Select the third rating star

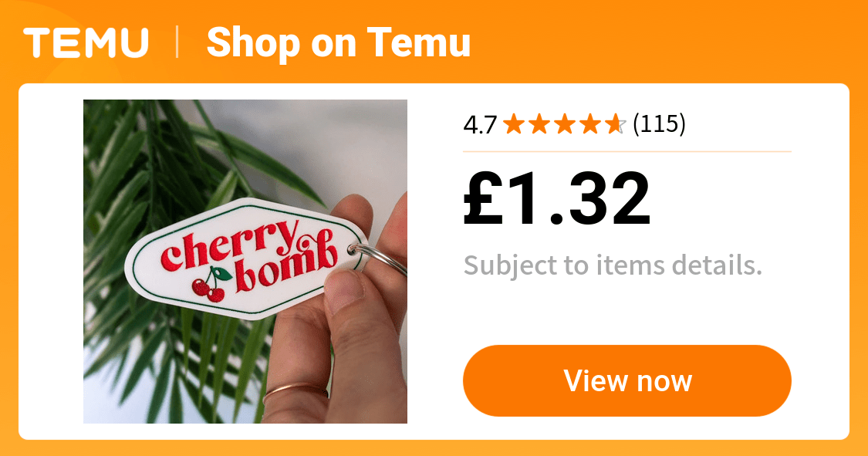[565, 124]
